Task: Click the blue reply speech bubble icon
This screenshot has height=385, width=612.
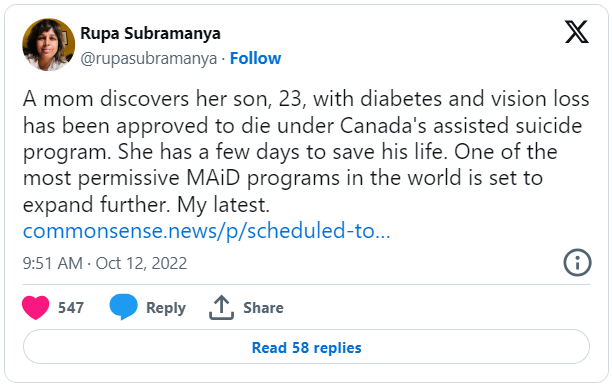Action: [x=123, y=307]
